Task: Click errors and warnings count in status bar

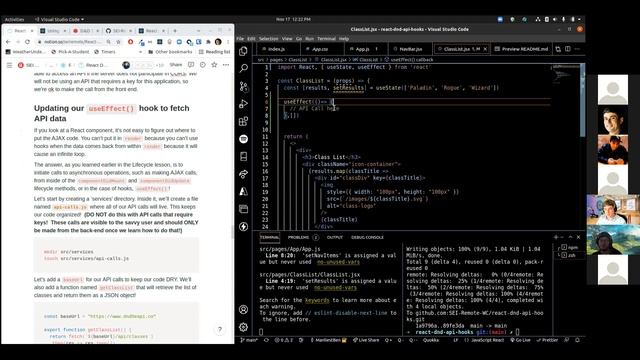Action: pos(284,340)
